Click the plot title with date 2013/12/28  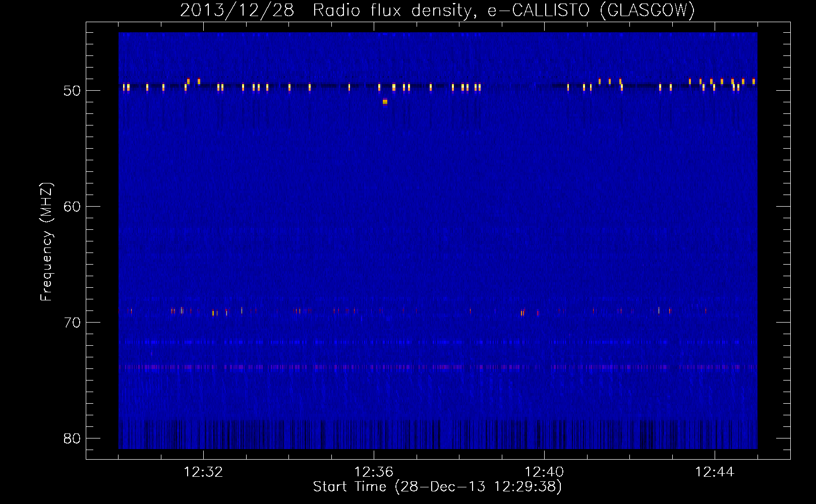437,10
